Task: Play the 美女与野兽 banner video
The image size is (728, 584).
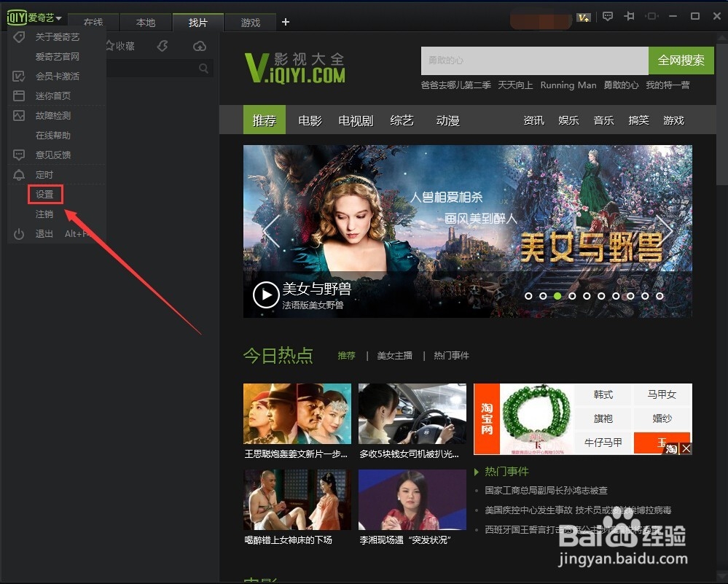Action: [x=266, y=295]
